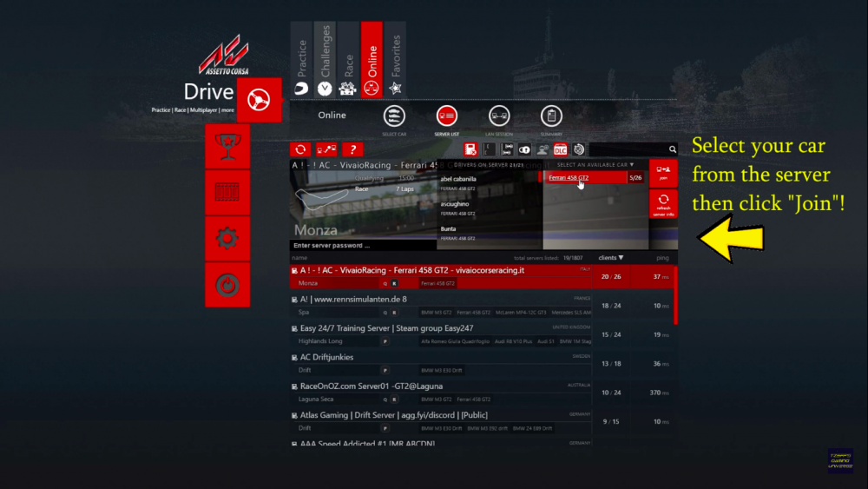Open the Race tab
The height and width of the screenshot is (489, 868).
pos(348,60)
